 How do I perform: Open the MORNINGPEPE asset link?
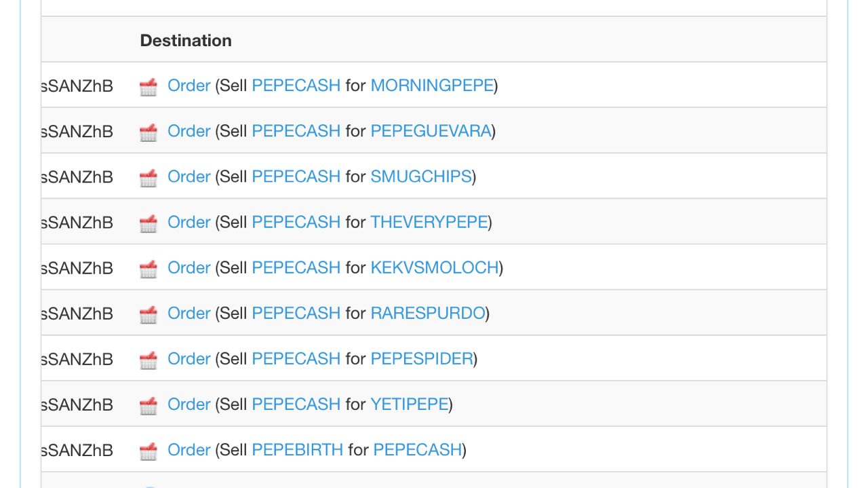[432, 86]
